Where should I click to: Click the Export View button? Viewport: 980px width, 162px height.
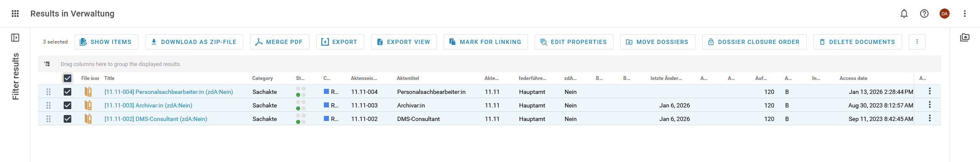tap(404, 42)
